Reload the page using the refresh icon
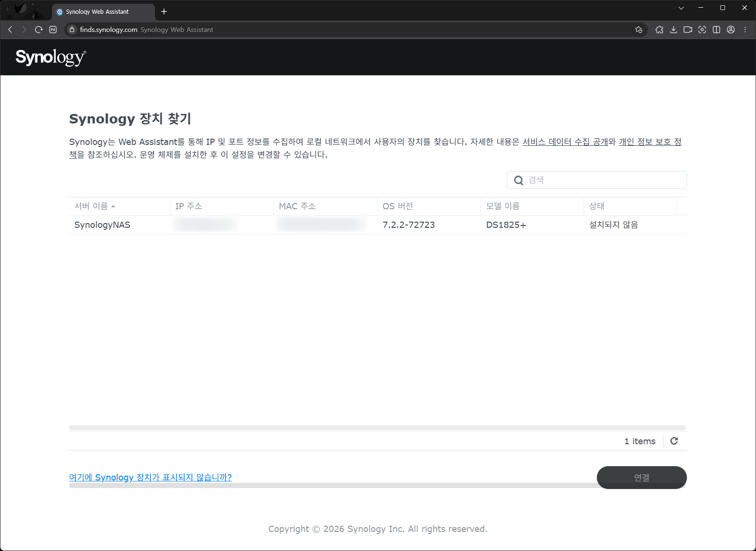Screen dimensions: 756x551 tap(39, 30)
